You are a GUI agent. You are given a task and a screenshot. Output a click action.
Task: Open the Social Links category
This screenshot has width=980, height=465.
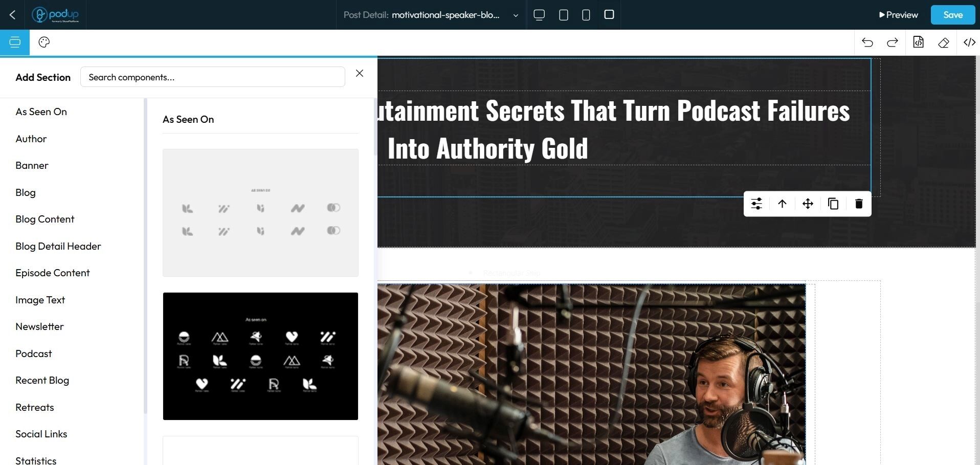[41, 434]
